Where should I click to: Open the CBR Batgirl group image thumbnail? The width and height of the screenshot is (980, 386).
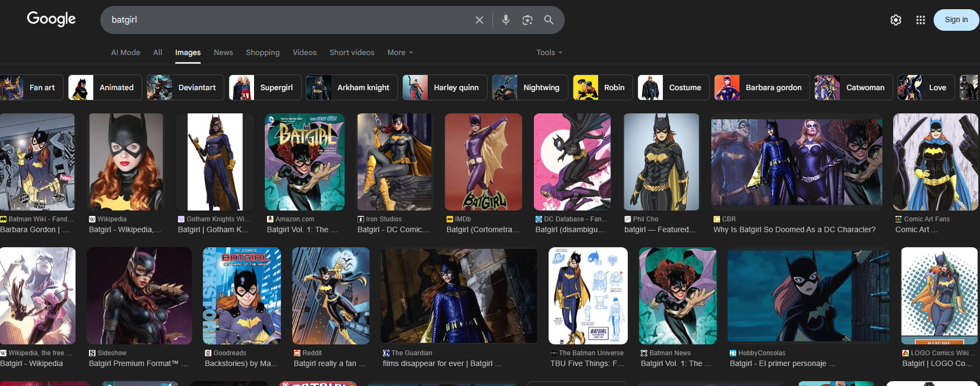point(797,162)
